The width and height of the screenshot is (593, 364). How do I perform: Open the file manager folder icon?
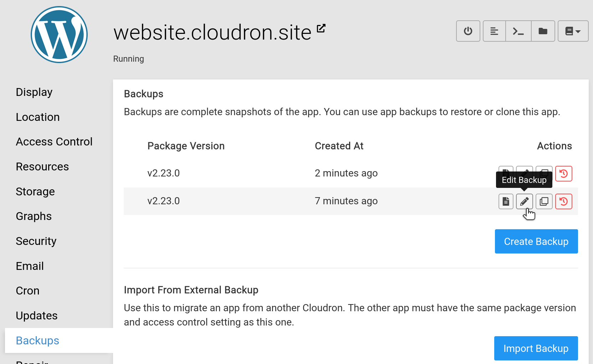pos(543,31)
